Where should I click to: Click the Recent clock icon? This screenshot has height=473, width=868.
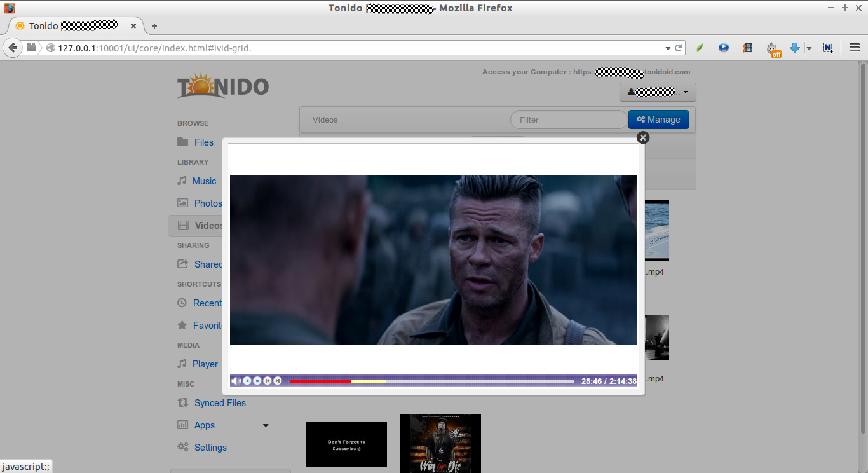[182, 303]
